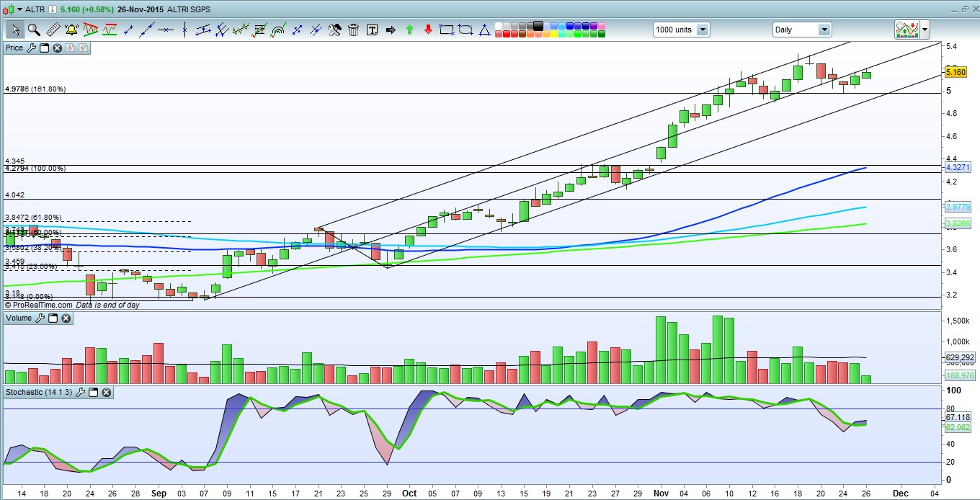Select the arrow cursor tool
The width and height of the screenshot is (980, 500).
click(x=16, y=30)
